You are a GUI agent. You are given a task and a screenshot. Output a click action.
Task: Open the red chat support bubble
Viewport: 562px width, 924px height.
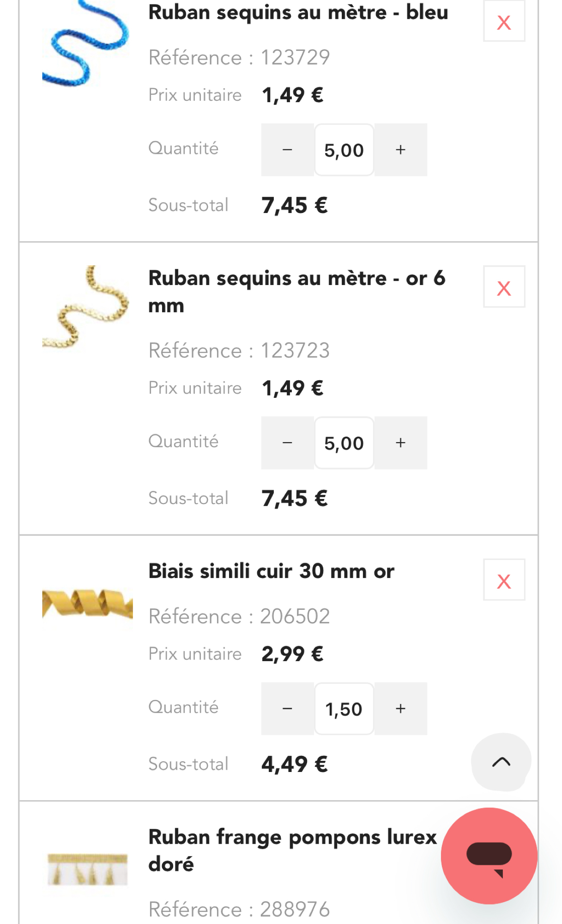(x=489, y=855)
